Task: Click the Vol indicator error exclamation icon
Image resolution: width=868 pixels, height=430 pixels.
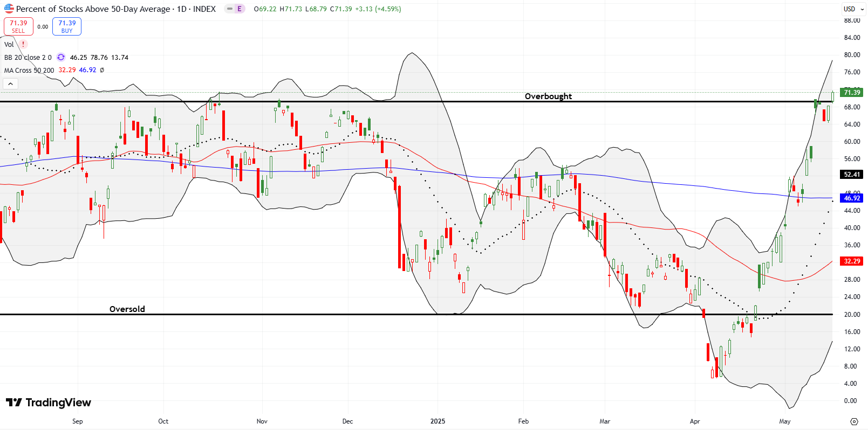Action: (x=23, y=44)
